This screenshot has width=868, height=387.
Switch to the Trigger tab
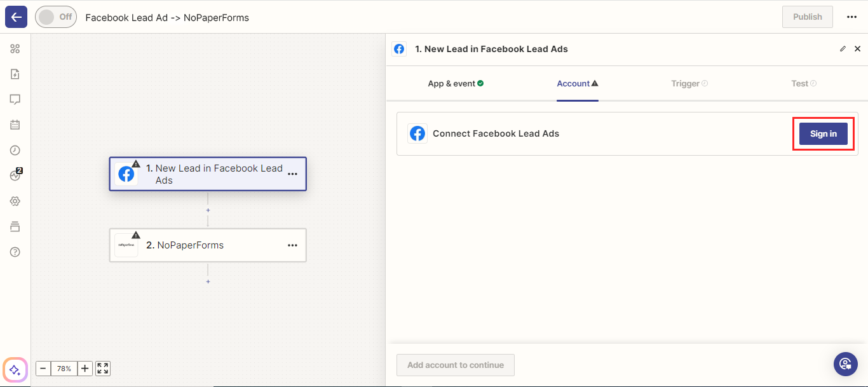pos(689,83)
